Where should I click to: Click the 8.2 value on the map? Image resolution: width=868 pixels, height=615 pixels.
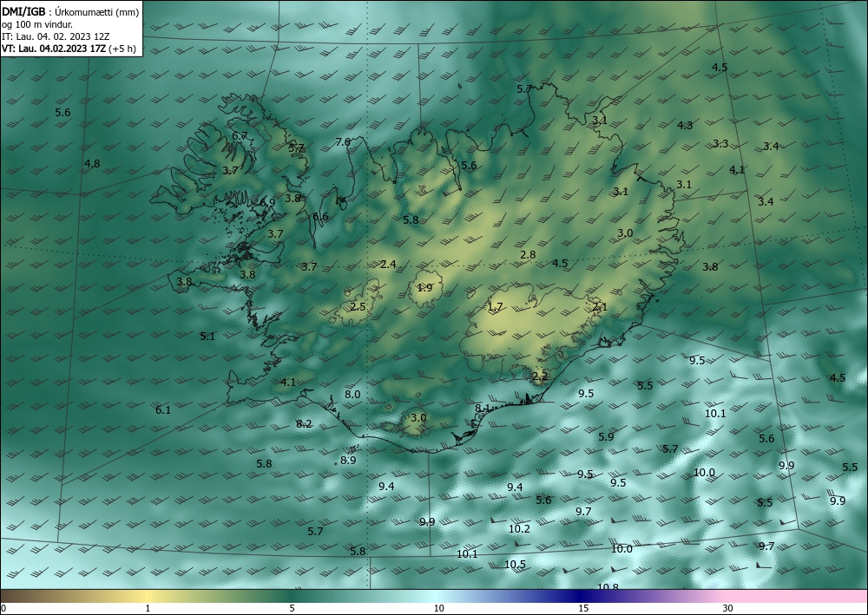click(304, 423)
